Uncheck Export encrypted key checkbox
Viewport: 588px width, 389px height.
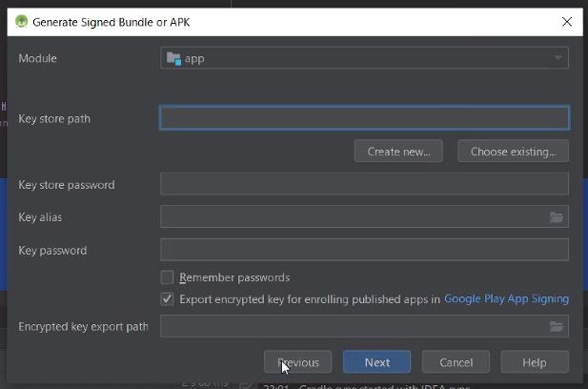pos(167,299)
